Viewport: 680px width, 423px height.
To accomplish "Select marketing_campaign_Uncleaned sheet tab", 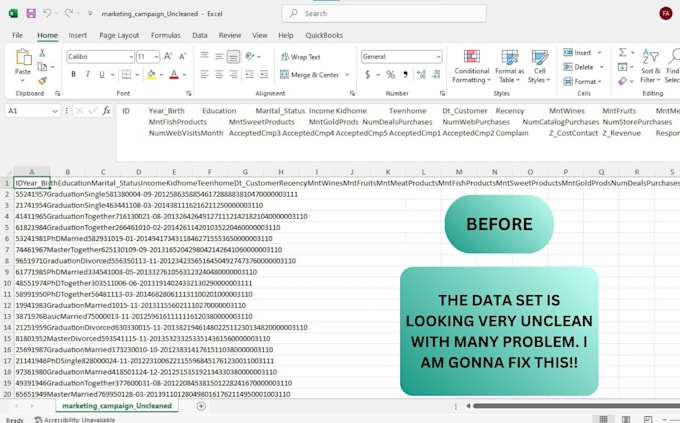I will coord(117,406).
